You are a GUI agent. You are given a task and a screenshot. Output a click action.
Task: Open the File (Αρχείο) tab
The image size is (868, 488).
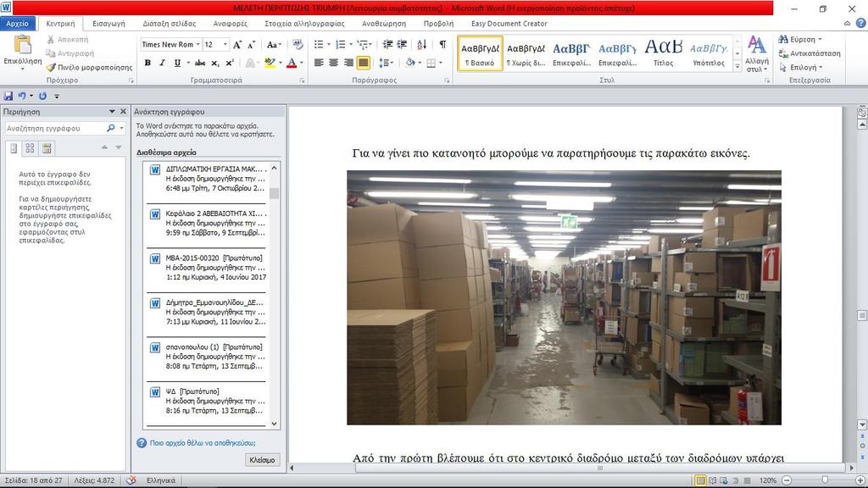(18, 23)
